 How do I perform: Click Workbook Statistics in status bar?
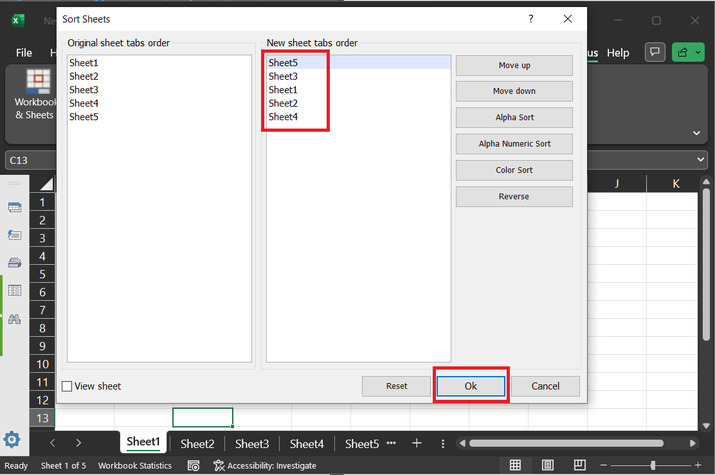point(135,465)
